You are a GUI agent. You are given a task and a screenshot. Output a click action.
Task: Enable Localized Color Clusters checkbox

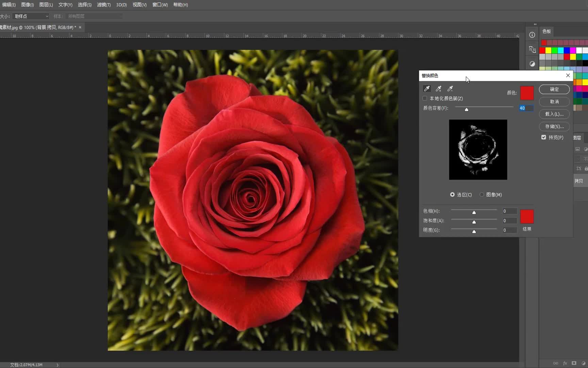[425, 98]
